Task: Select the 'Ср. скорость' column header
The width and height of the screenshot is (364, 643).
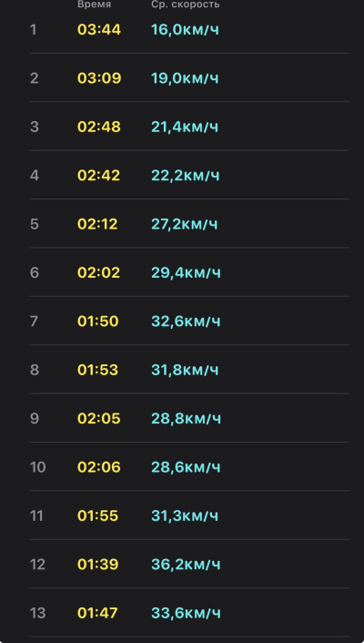Action: click(186, 5)
